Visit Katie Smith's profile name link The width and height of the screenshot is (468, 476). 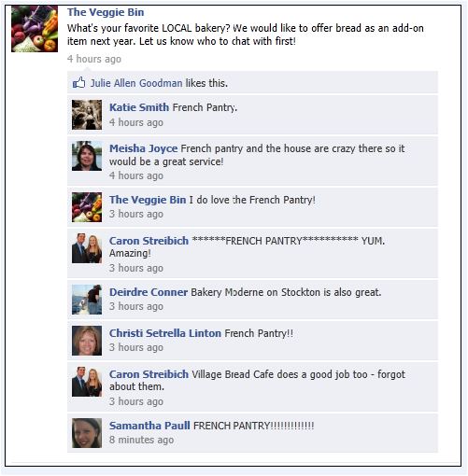coord(139,107)
